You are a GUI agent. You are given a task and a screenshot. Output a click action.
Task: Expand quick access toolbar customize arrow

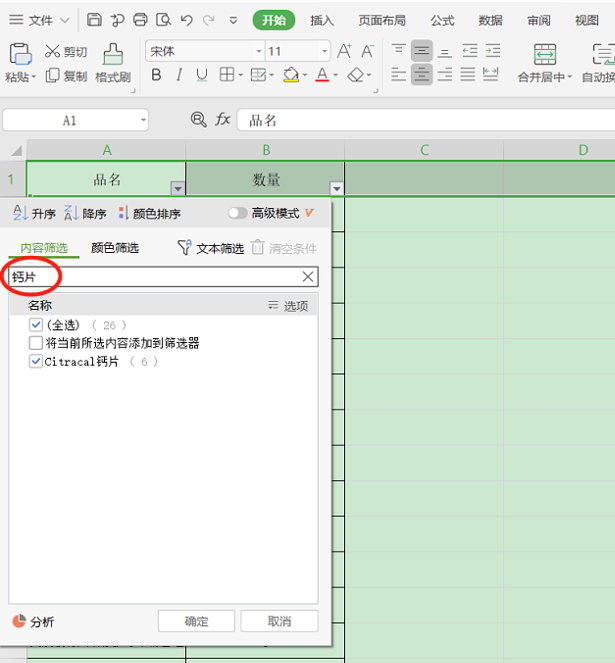[233, 20]
